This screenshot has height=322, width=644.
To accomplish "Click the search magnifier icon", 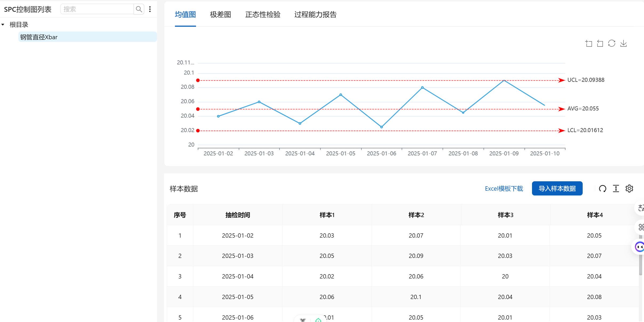I will 139,9.
